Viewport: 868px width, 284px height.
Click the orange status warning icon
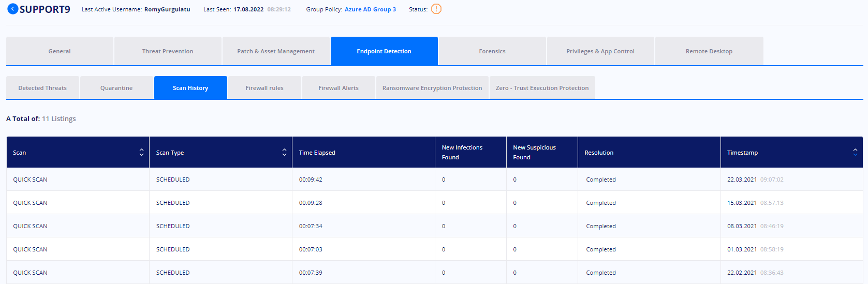436,9
